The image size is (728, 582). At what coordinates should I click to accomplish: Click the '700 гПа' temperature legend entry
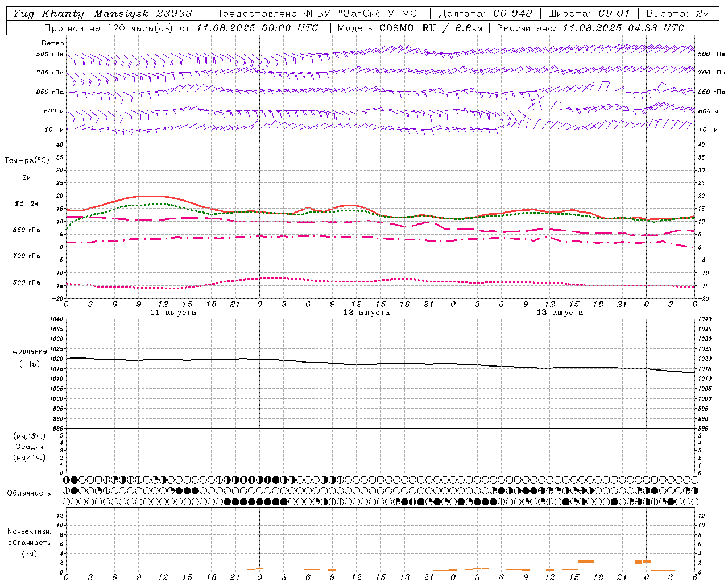tap(27, 256)
